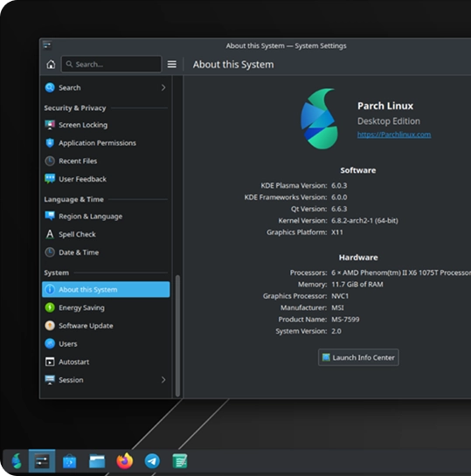Open the Parchlinux.com website link
Viewport: 471px width, 476px height.
pos(394,135)
